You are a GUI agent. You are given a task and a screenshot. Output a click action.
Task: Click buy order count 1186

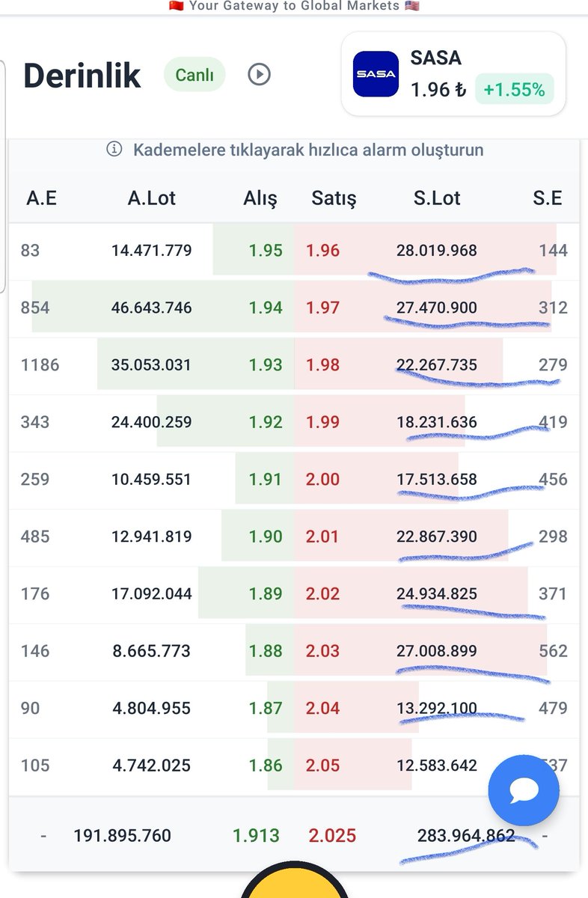pyautogui.click(x=40, y=365)
